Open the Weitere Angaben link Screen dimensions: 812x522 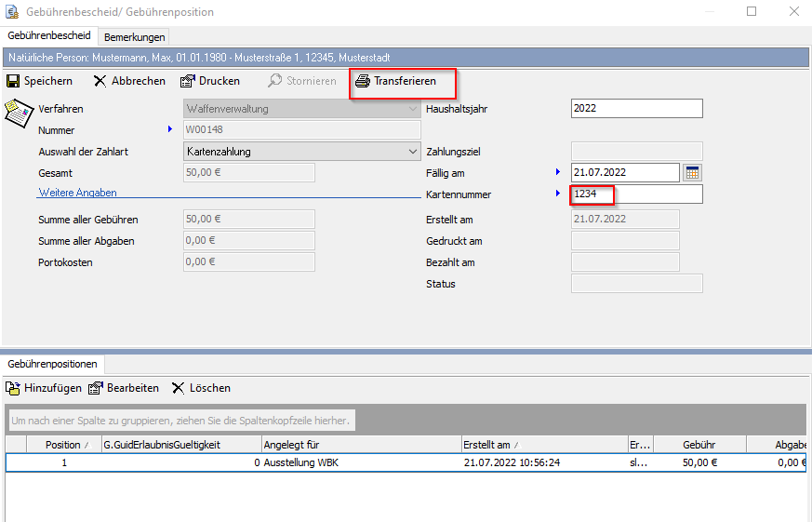click(x=77, y=193)
